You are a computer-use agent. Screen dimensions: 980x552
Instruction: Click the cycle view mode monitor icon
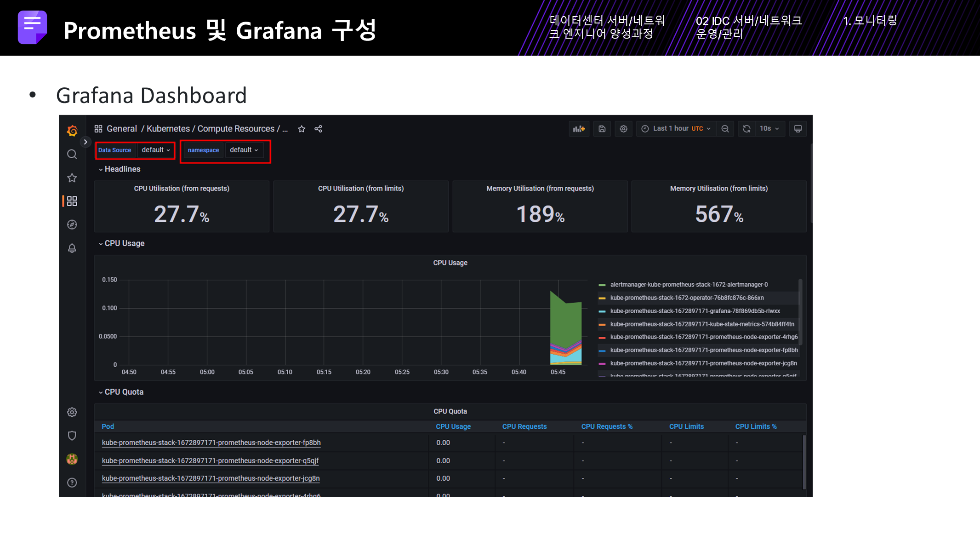(798, 129)
